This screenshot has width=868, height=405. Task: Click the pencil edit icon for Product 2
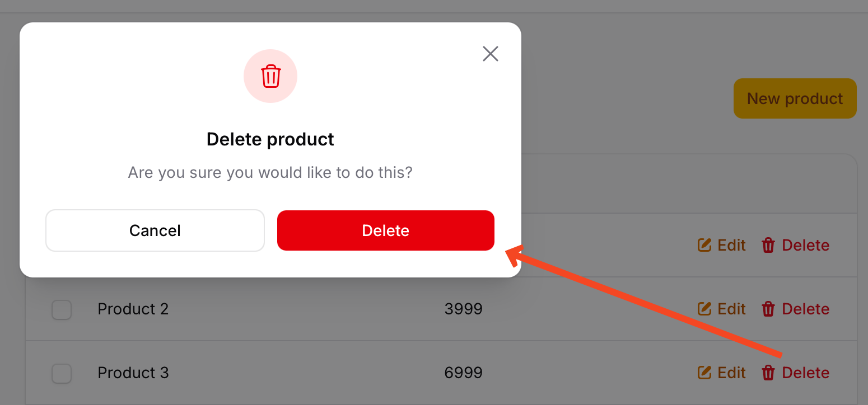pos(704,309)
